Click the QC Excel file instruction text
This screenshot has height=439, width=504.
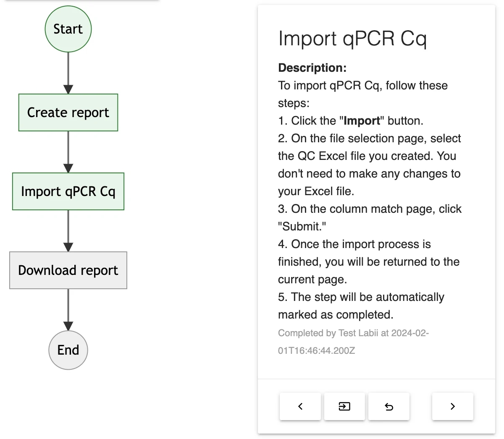coord(370,165)
